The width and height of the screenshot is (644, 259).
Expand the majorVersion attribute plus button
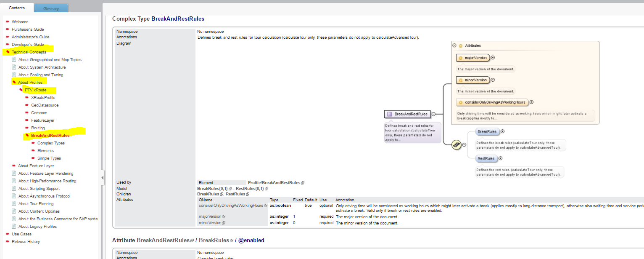click(x=493, y=58)
